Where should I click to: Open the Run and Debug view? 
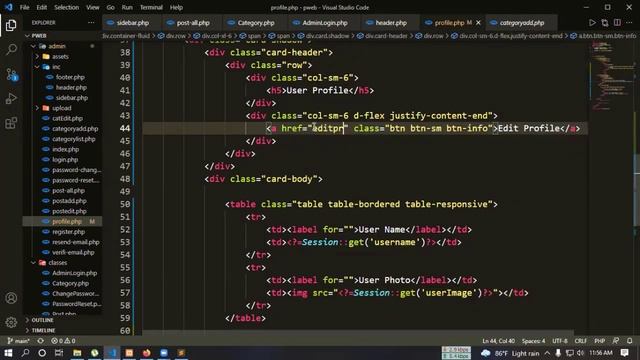[11, 98]
